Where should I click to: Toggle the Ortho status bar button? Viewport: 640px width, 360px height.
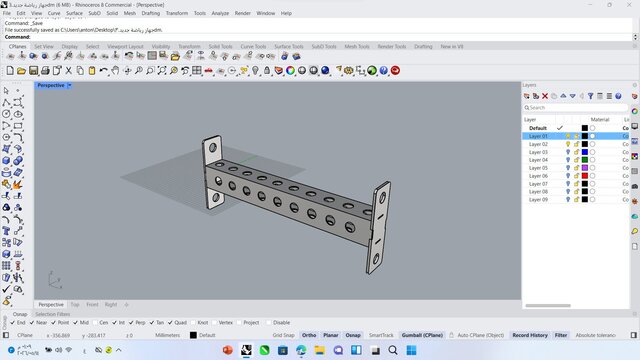[309, 335]
